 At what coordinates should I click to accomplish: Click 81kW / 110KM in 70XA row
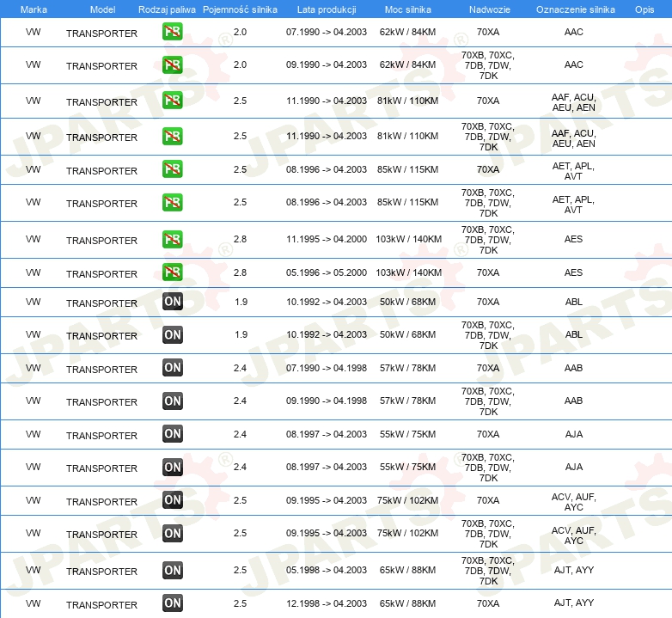[x=407, y=101]
